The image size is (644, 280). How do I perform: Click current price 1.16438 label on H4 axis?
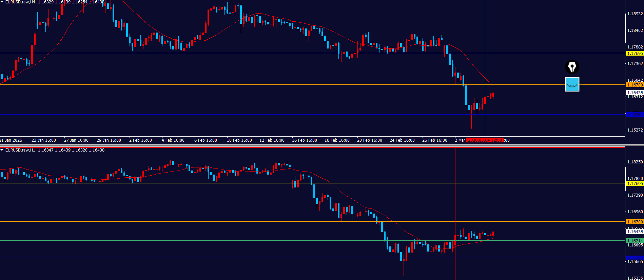635,93
